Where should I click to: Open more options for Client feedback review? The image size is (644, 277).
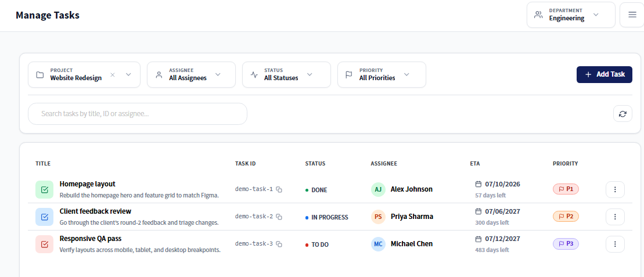(615, 217)
